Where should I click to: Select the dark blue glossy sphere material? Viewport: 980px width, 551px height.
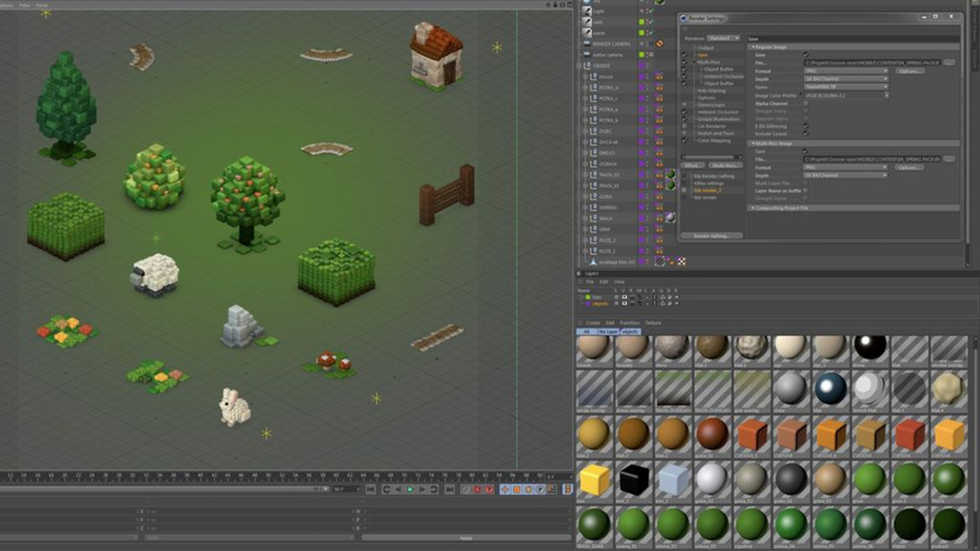point(830,388)
